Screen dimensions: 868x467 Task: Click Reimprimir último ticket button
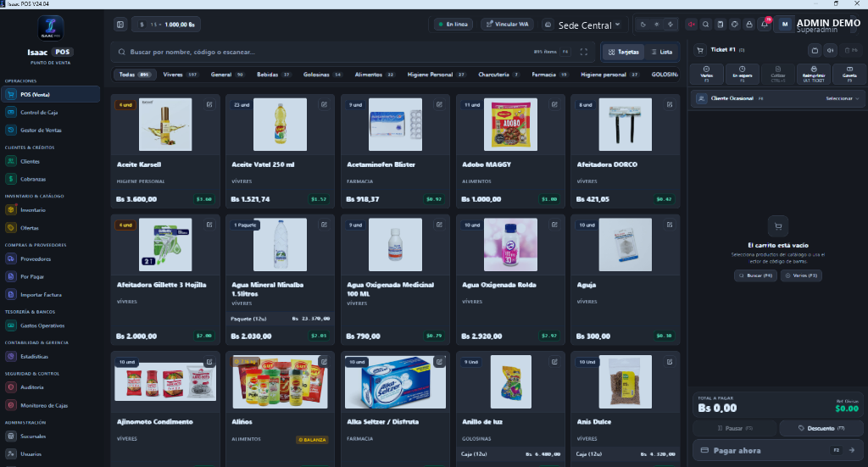tap(814, 74)
